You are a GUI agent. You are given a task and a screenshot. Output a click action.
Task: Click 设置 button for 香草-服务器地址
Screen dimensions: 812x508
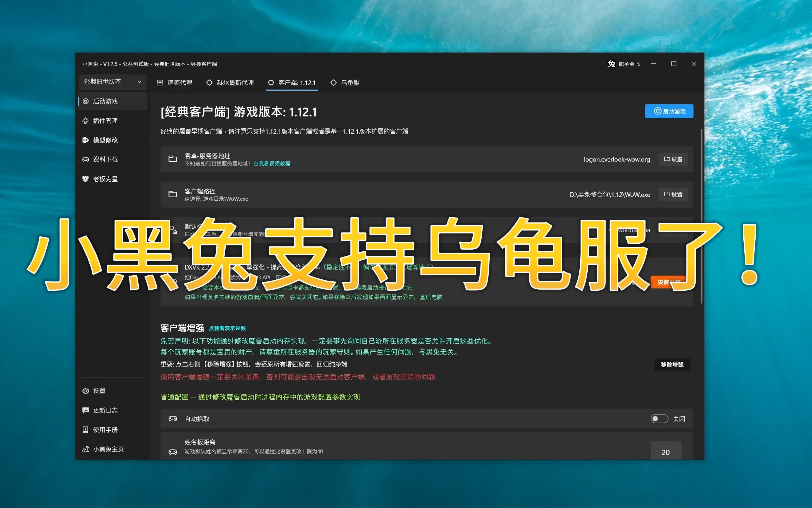click(x=673, y=159)
